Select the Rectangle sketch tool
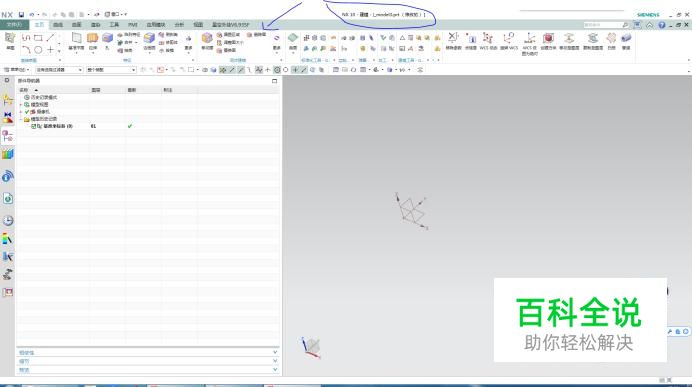692x387 pixels. pyautogui.click(x=38, y=38)
